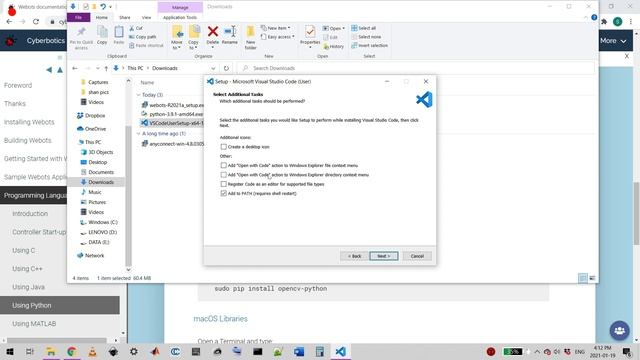Reload the browser page
This screenshot has width=640, height=360.
pos(36,22)
